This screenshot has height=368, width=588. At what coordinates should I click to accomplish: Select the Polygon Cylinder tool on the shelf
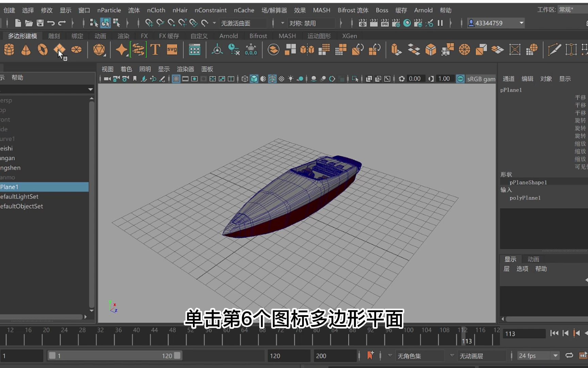[9, 50]
